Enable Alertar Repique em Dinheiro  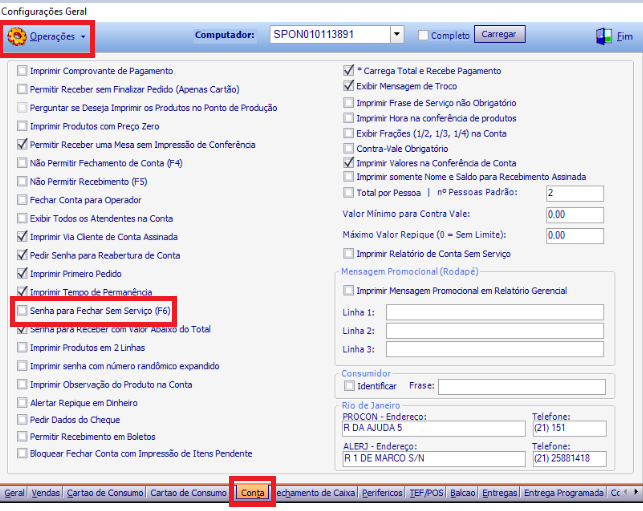click(22, 403)
